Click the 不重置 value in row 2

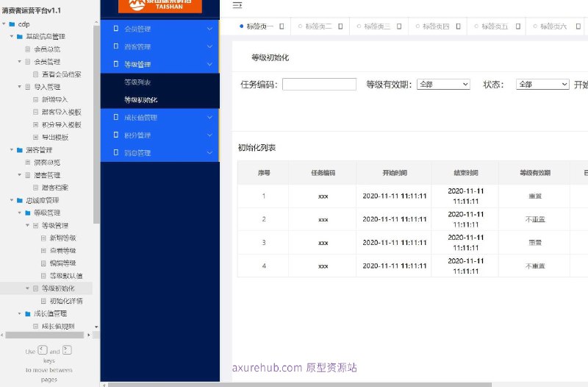pyautogui.click(x=535, y=219)
